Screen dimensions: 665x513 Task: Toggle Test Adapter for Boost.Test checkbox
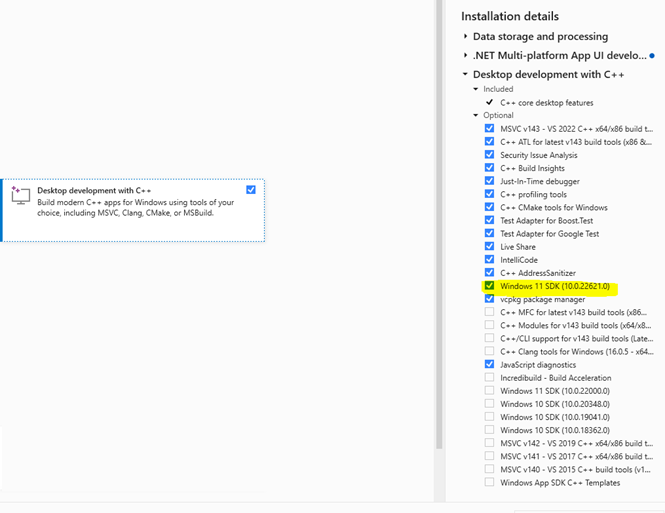[x=489, y=220]
